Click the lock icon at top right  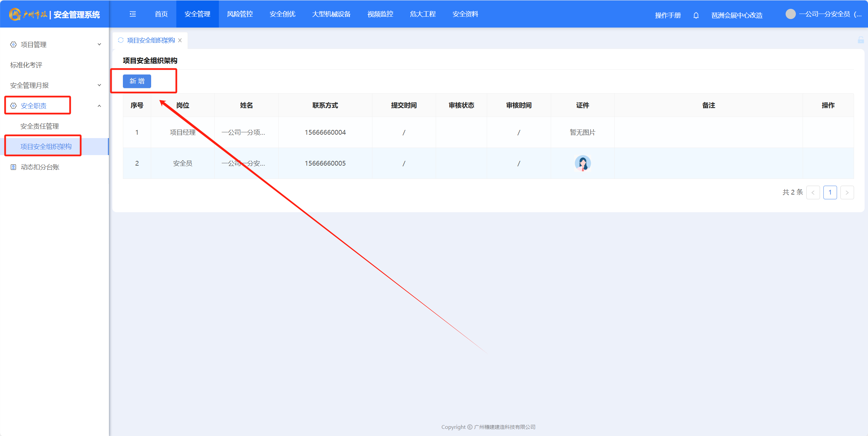point(861,40)
